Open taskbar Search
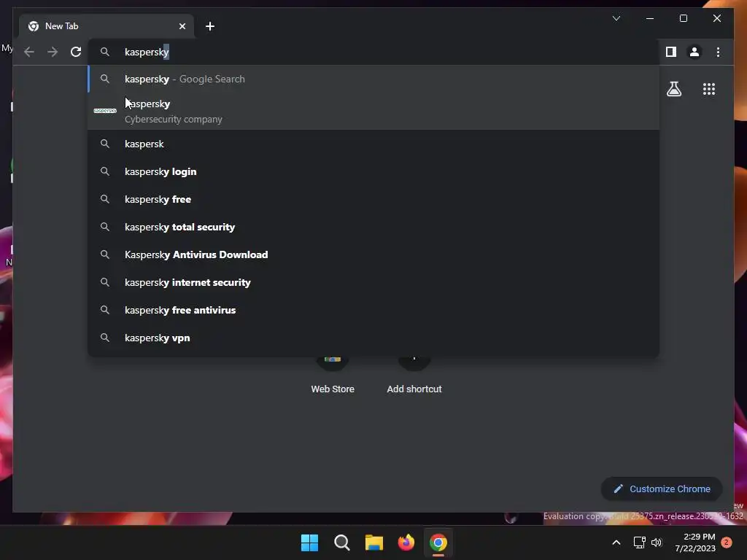This screenshot has width=747, height=560. [x=341, y=542]
